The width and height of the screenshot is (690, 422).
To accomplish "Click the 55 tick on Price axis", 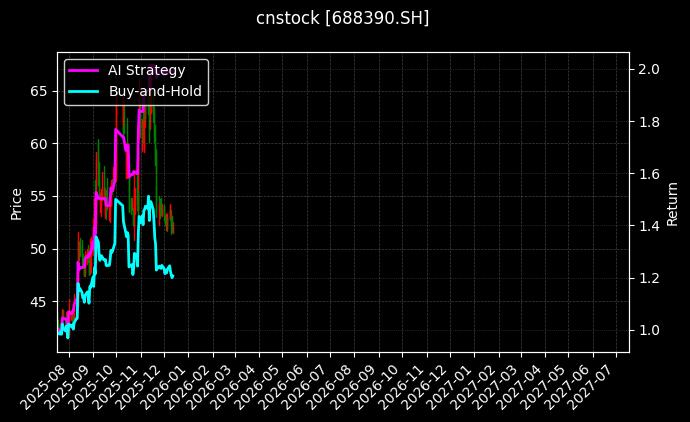I will point(39,196).
